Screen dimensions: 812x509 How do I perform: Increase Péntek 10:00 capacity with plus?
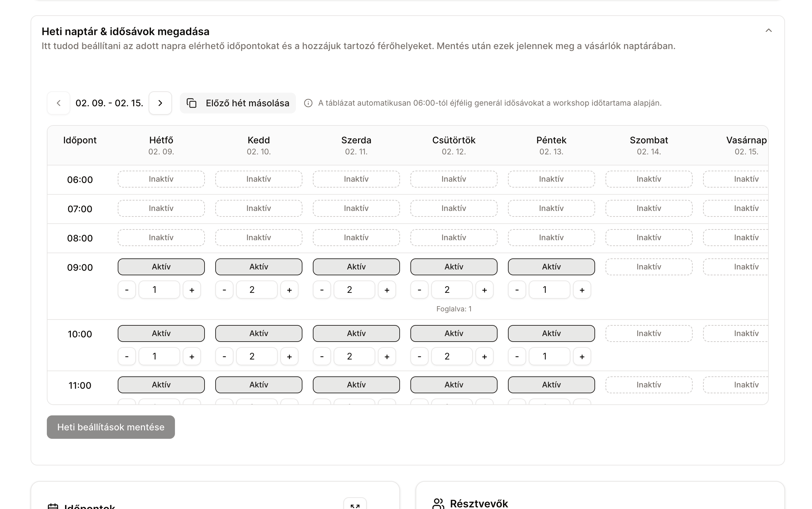point(582,357)
